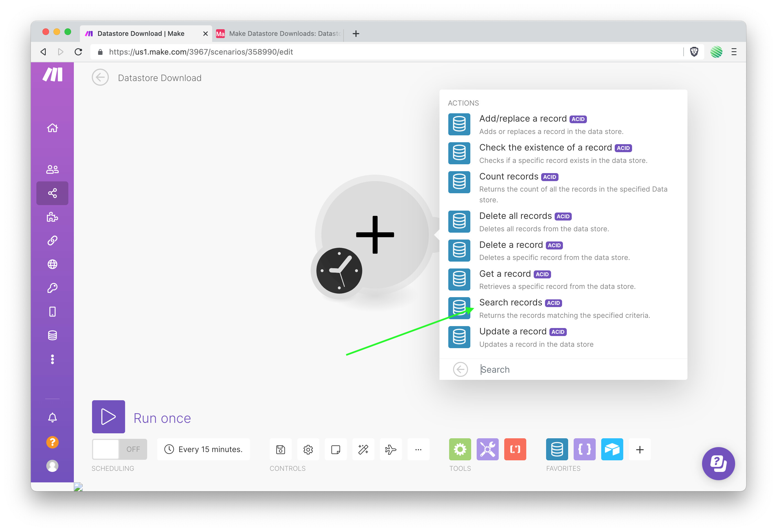Click the Run once button

click(x=108, y=417)
